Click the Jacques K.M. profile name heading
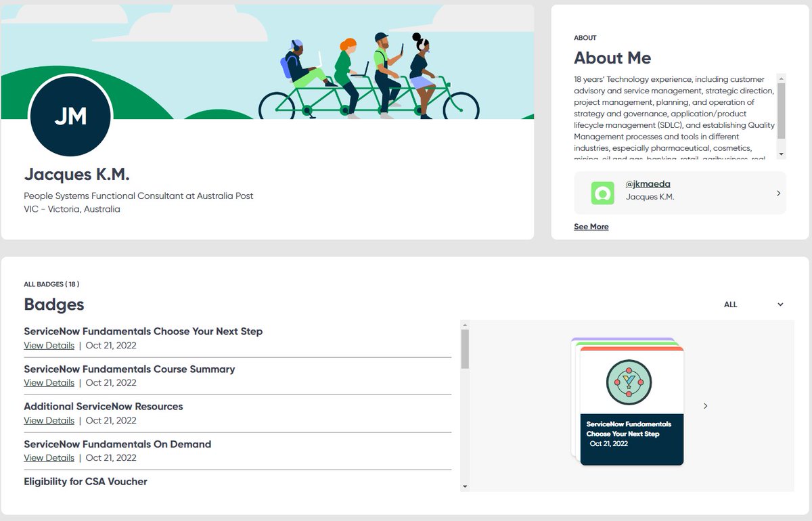The height and width of the screenshot is (521, 812). 76,175
